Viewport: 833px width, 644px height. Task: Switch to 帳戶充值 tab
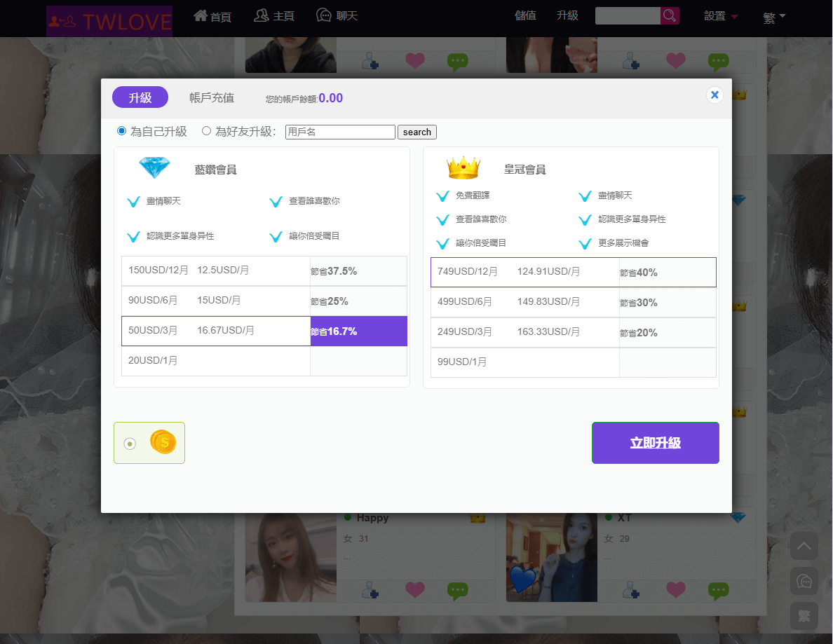point(212,97)
